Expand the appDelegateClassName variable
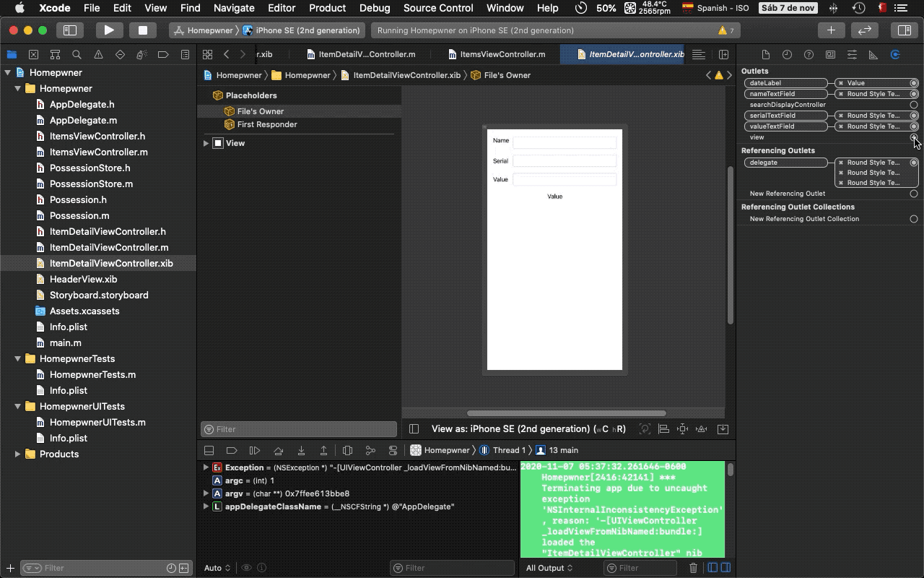The image size is (924, 578). (206, 506)
